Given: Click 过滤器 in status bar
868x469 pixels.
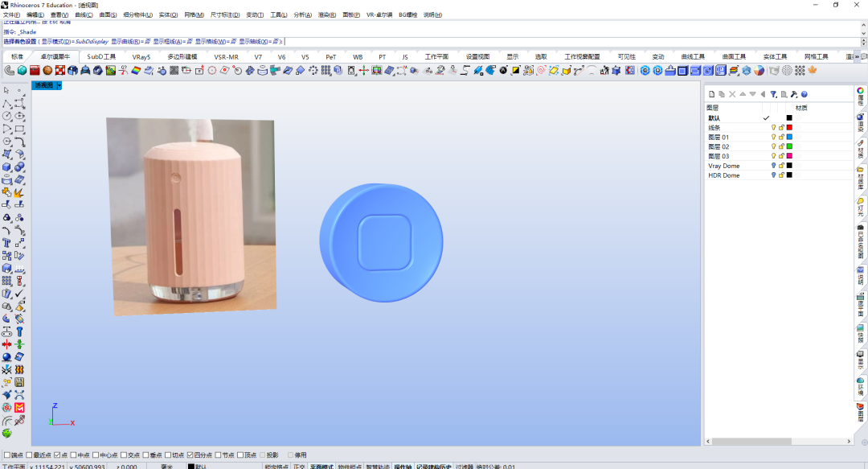Looking at the screenshot, I should tap(465, 467).
